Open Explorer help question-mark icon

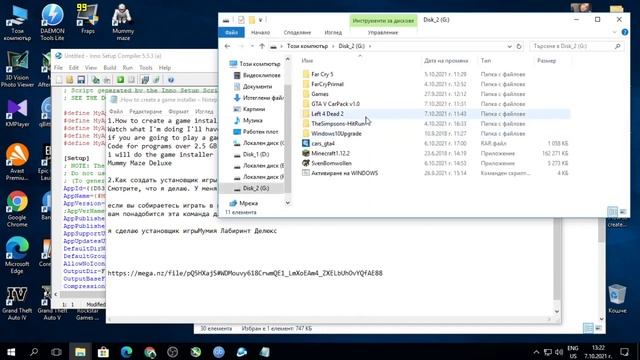coord(624,32)
